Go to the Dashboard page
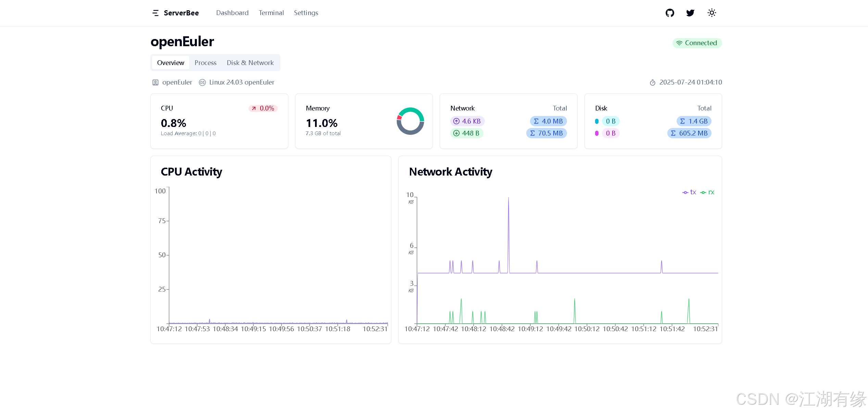The width and height of the screenshot is (868, 413). 232,13
